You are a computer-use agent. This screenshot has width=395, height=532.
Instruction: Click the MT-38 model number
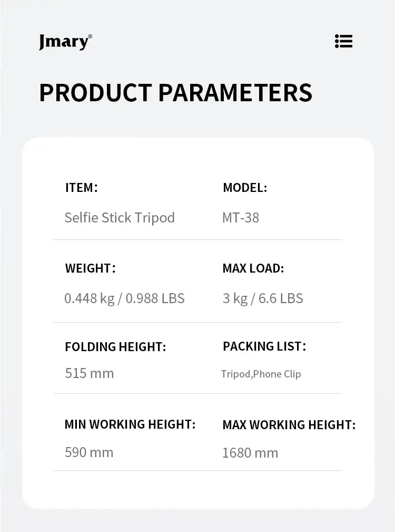pyautogui.click(x=241, y=218)
